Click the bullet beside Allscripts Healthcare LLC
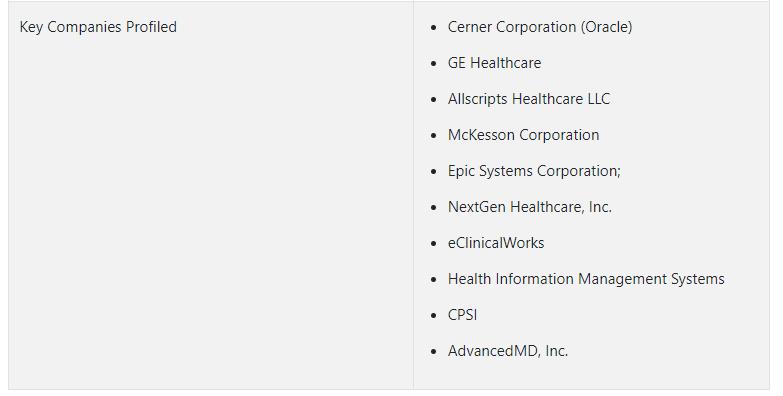Viewport: 783px width, 396px height. coord(433,99)
